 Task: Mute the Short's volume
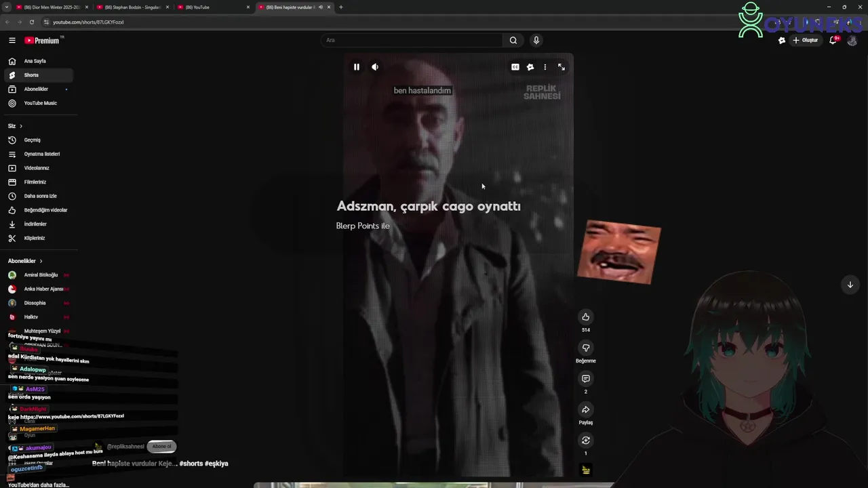(375, 67)
